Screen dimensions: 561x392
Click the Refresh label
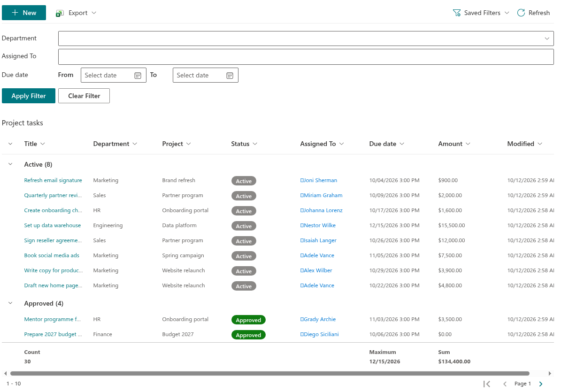tap(539, 13)
